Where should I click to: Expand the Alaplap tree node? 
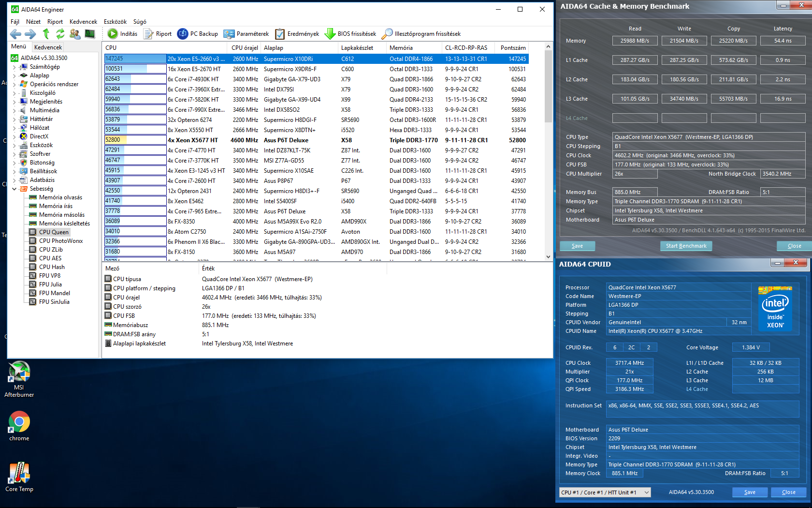[14, 75]
